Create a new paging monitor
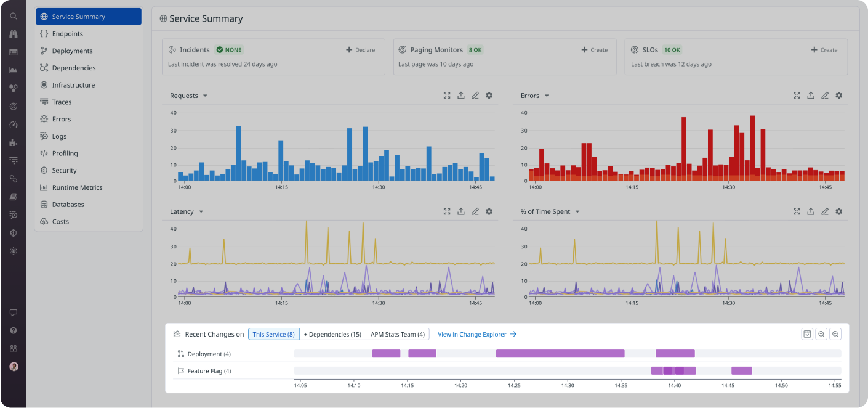Image resolution: width=868 pixels, height=408 pixels. coord(594,50)
